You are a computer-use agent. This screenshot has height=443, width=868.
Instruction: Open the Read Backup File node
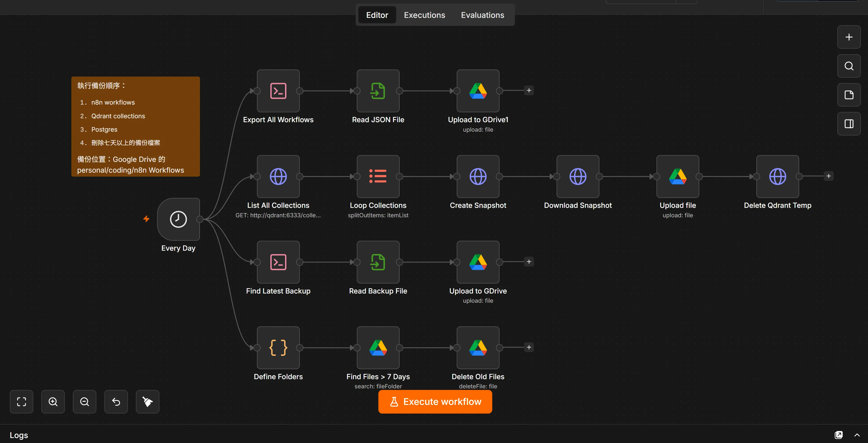(x=378, y=262)
